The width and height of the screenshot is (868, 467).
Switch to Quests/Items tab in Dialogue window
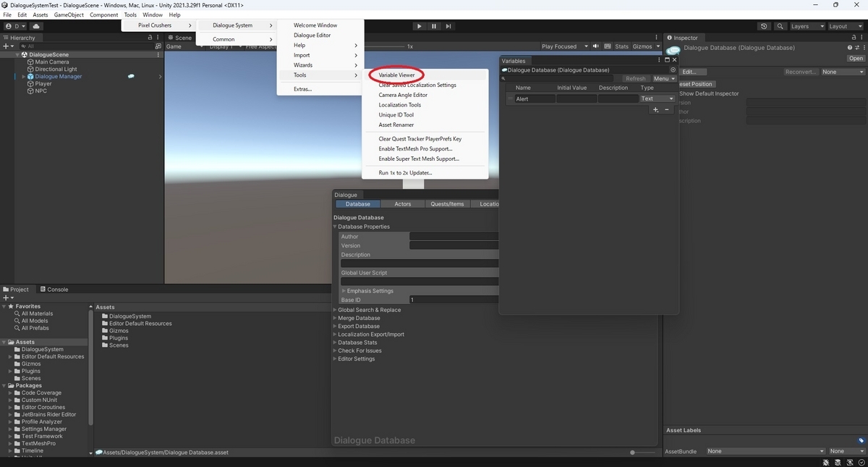point(447,204)
